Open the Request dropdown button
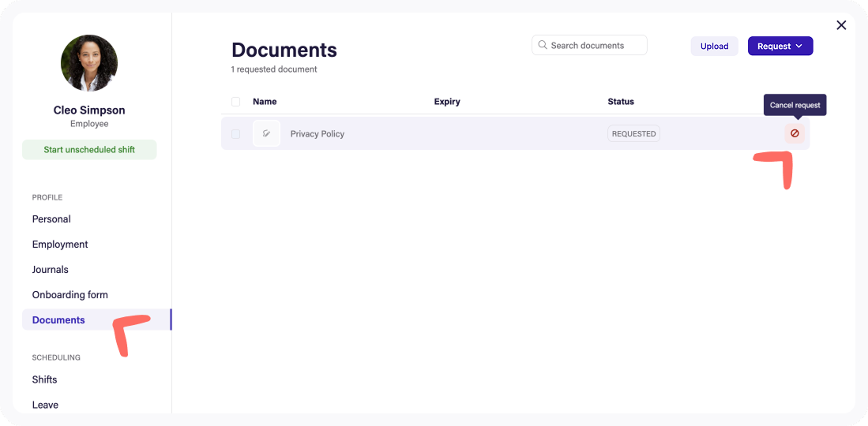Viewport: 868px width, 426px height. coord(780,46)
